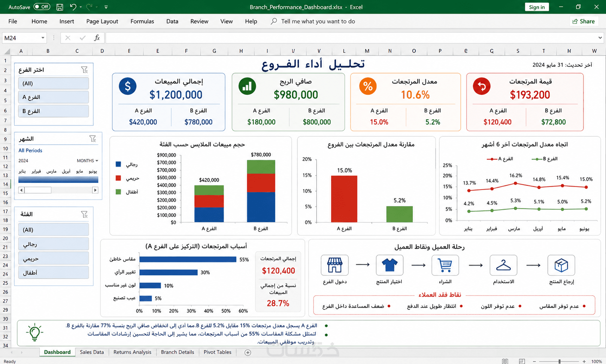Click the Sign in button
Screen dimensions: 606x364
tap(537, 7)
